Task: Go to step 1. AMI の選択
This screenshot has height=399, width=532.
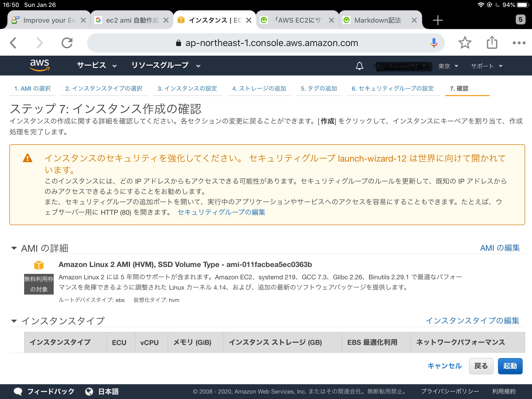Action: [32, 88]
